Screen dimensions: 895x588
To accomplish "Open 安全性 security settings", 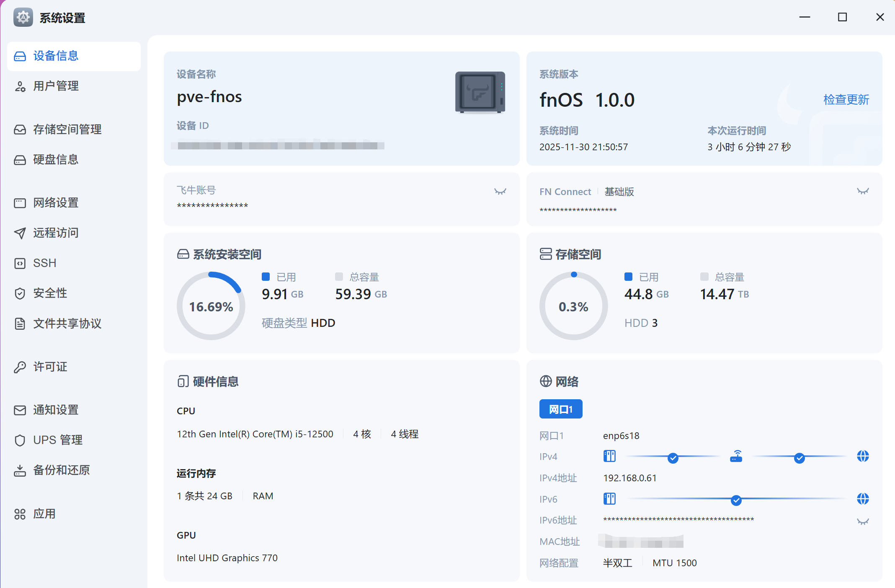I will [50, 293].
